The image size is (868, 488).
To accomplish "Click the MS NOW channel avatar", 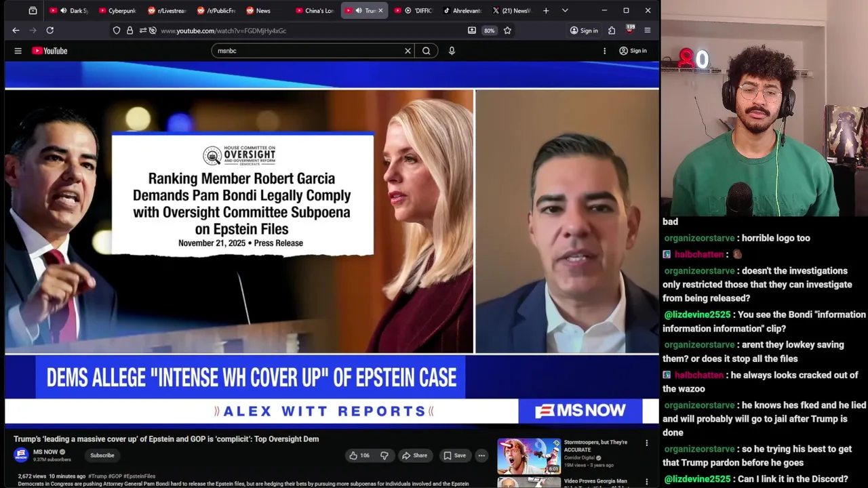I will tap(21, 455).
